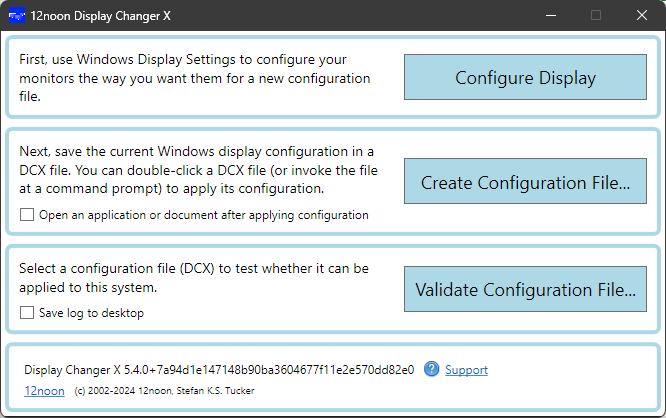Tick the Save log to desktop checkbox

pos(27,313)
